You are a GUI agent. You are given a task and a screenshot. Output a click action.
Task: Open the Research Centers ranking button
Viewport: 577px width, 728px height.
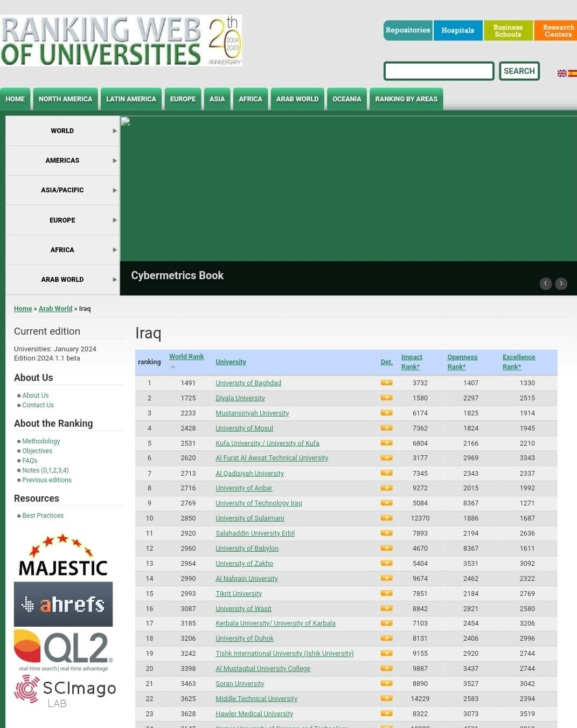557,30
